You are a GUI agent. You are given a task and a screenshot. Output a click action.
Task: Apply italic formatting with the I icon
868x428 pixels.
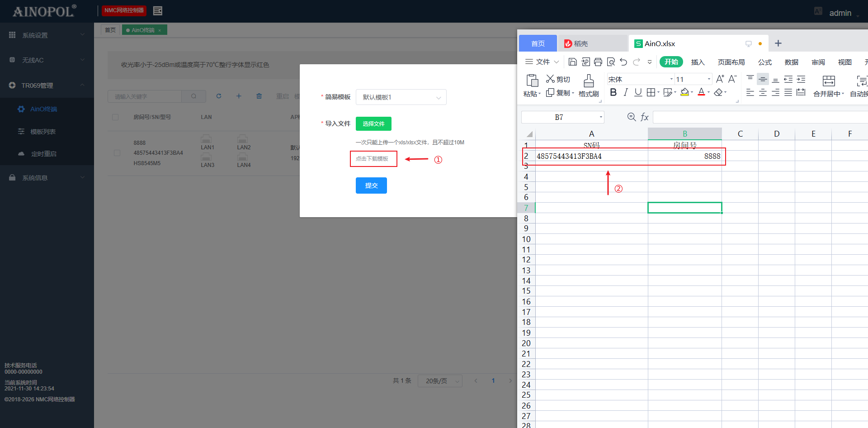click(626, 92)
